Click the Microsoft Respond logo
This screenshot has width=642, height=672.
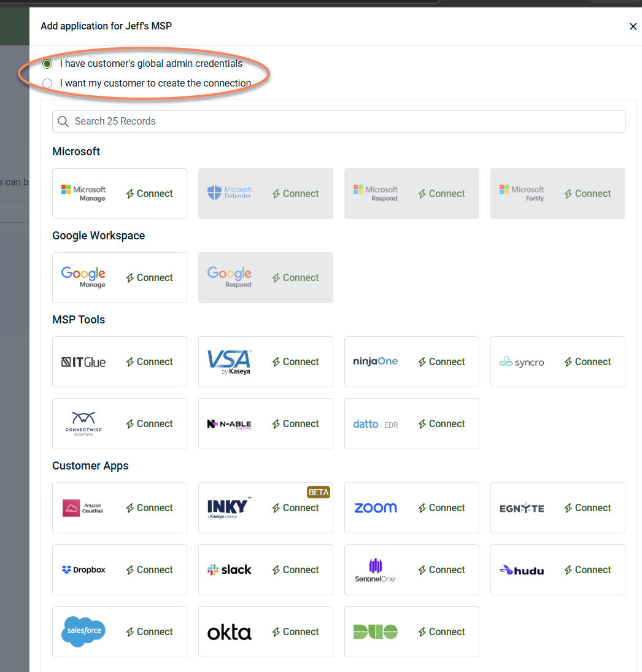tap(376, 193)
